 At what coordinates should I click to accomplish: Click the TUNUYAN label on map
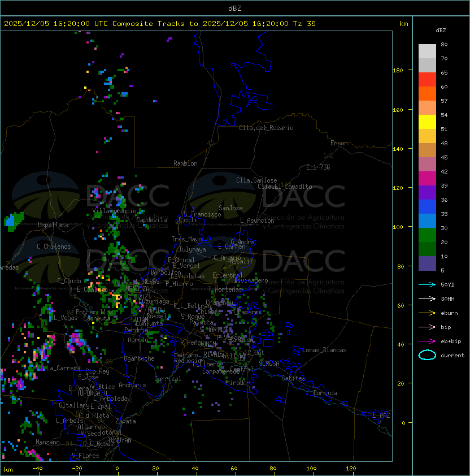pyautogui.click(x=120, y=440)
